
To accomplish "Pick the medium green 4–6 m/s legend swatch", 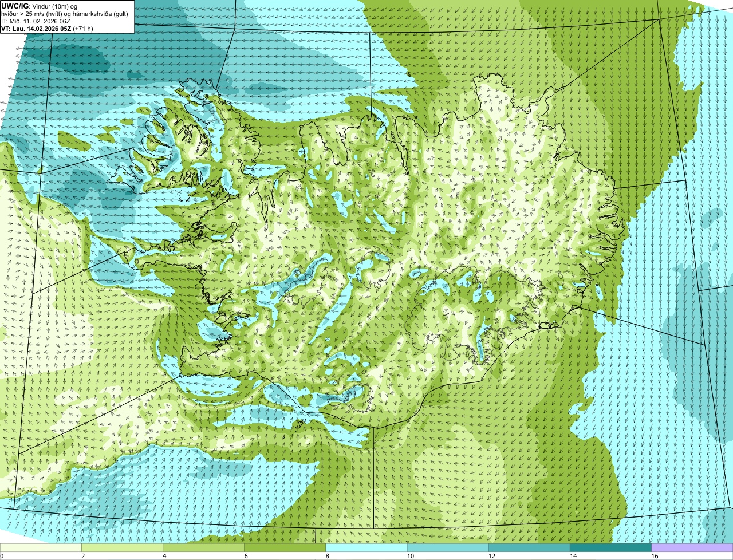I will pyautogui.click(x=203, y=547).
